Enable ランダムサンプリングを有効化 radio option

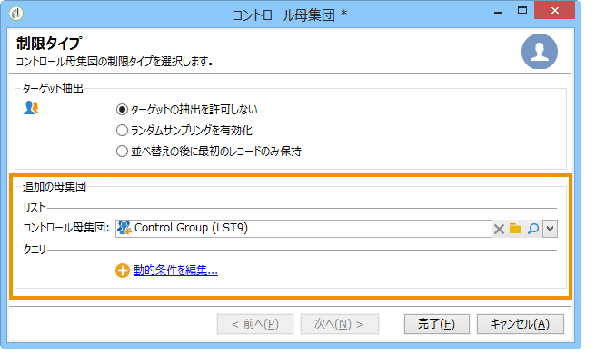(x=122, y=131)
